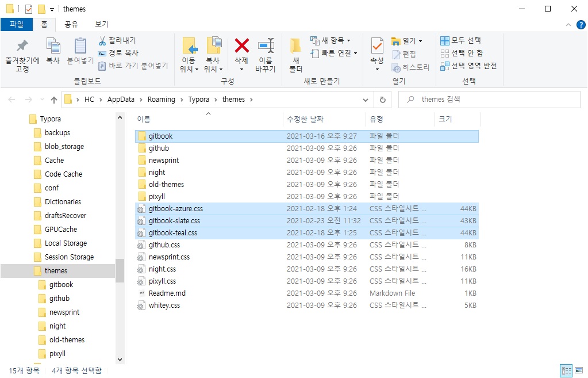Switch to the 홈 ribbon tab
Screen dimensions: 588x378
pyautogui.click(x=44, y=24)
